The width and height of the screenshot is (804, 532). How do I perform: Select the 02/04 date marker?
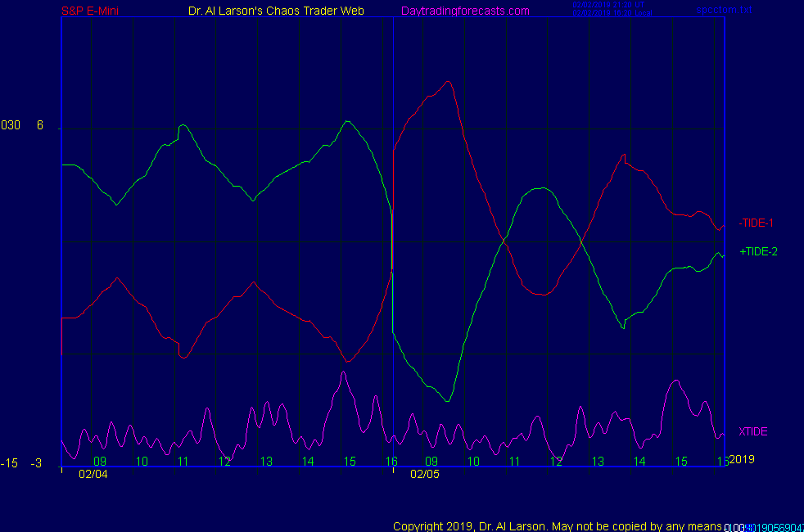point(93,473)
